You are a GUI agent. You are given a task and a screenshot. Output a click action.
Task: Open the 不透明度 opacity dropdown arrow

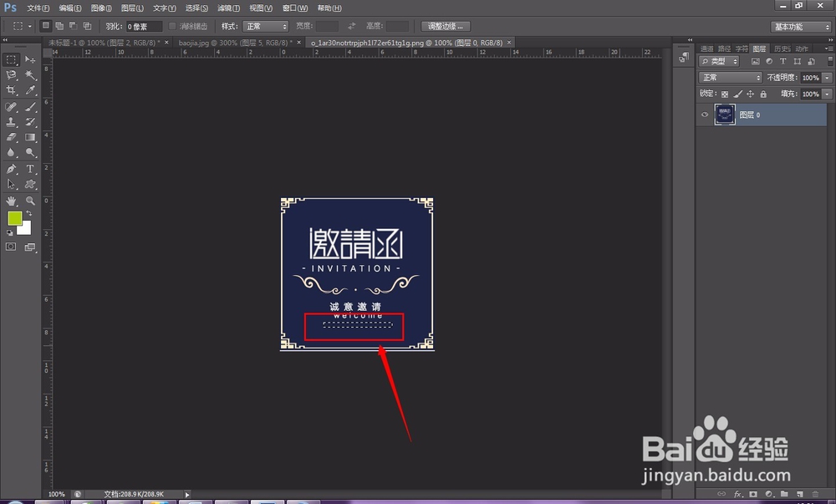pyautogui.click(x=827, y=77)
